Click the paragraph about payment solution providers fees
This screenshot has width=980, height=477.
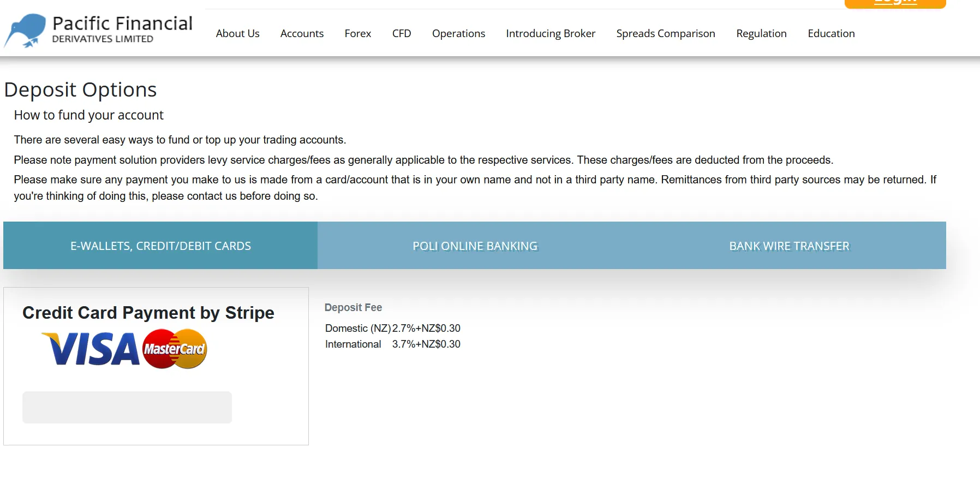[x=423, y=160]
